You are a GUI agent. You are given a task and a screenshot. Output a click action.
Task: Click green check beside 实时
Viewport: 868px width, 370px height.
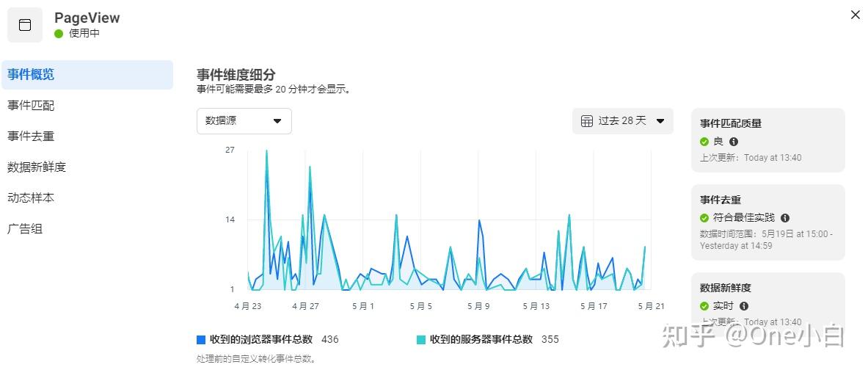704,306
